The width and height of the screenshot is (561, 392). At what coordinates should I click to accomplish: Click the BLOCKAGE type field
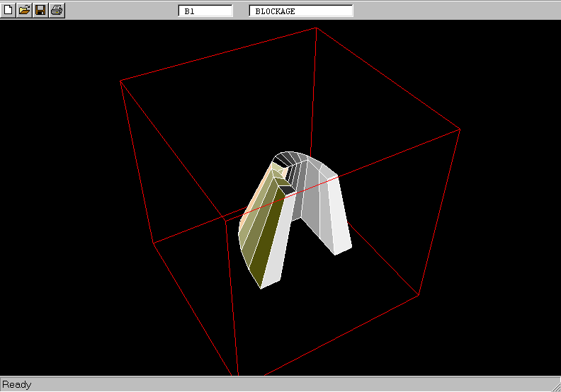click(300, 11)
